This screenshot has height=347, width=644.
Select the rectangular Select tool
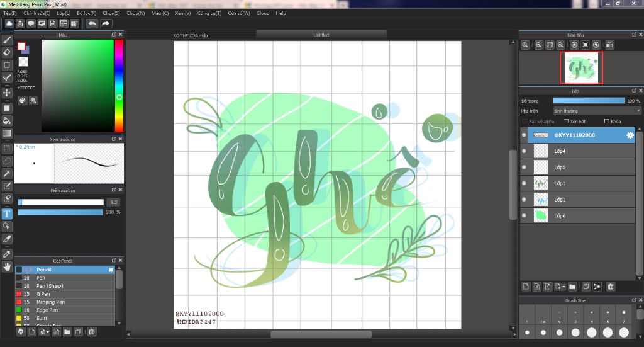point(6,148)
